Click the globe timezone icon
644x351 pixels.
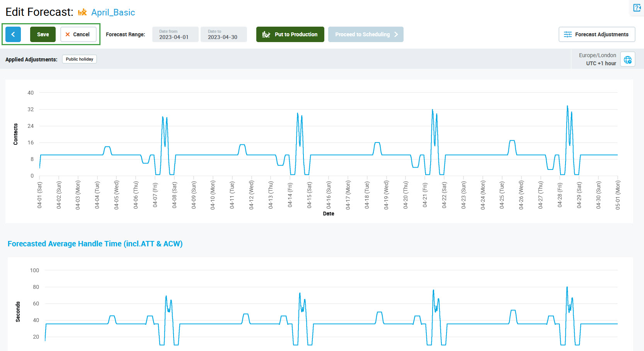(627, 59)
